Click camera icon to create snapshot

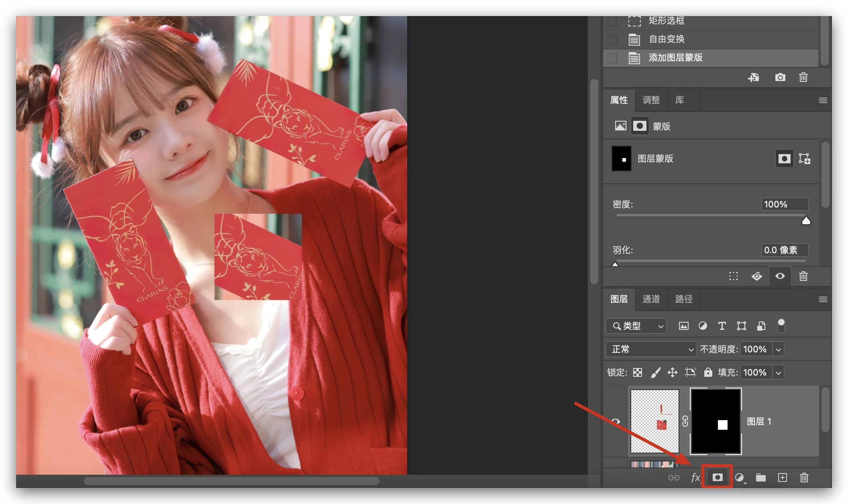tap(780, 77)
